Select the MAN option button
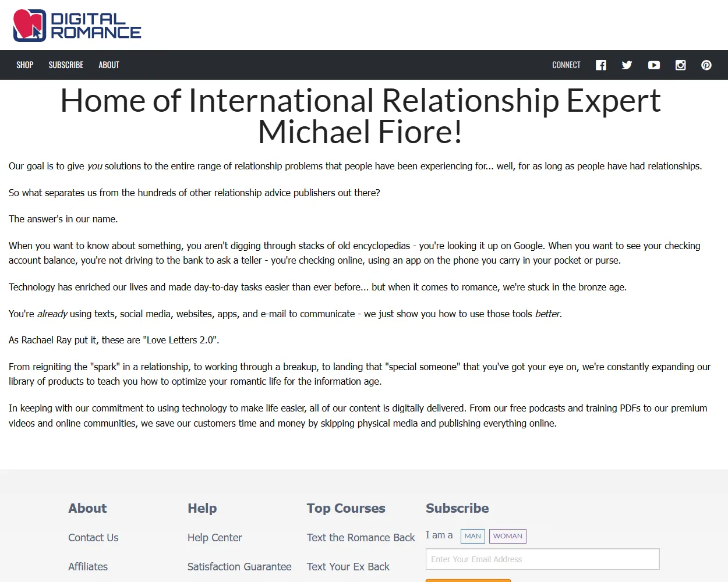Viewport: 728px width, 582px height. point(473,536)
